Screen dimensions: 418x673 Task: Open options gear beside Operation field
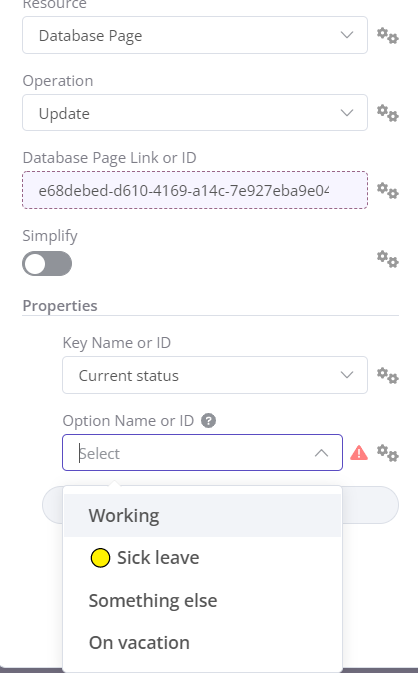tap(388, 113)
